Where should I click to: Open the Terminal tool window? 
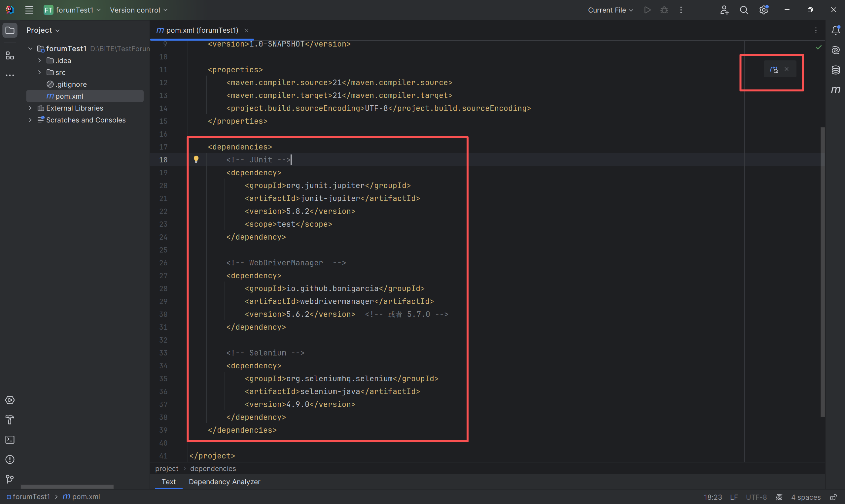tap(10, 439)
